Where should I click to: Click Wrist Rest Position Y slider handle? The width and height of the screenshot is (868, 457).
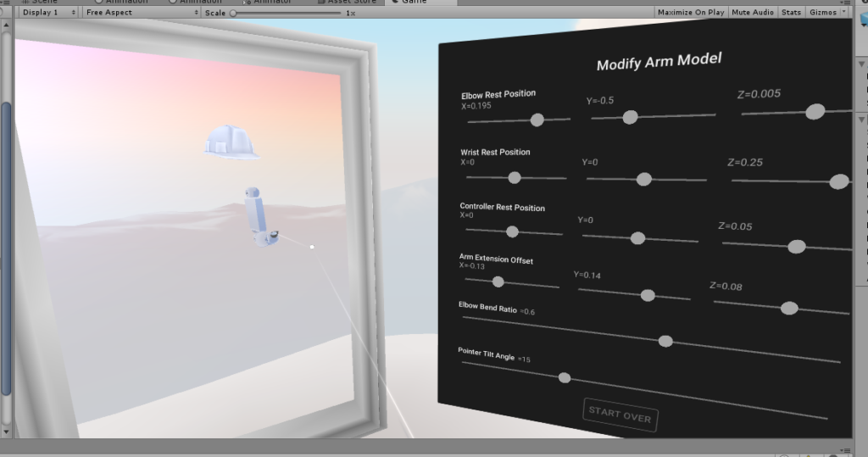coord(644,179)
